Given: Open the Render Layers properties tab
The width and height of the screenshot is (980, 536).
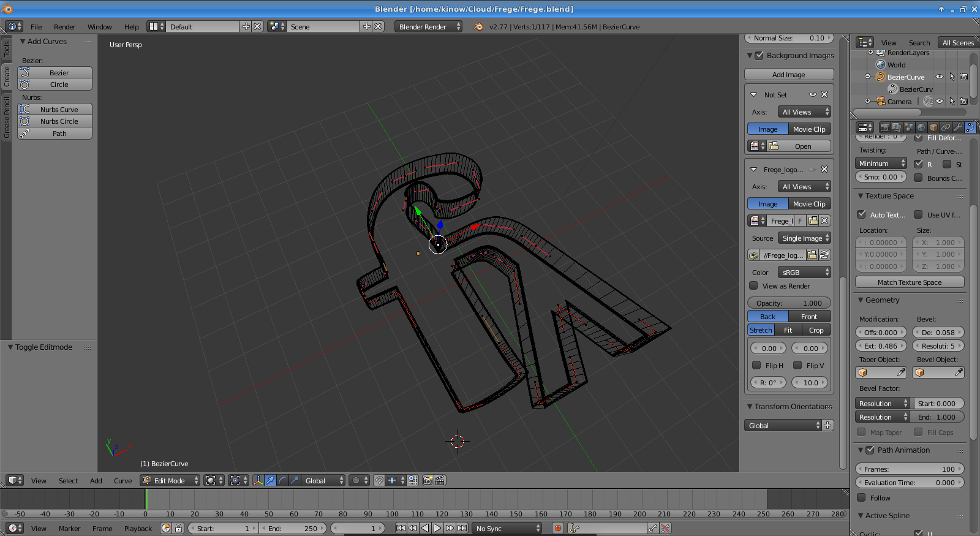Looking at the screenshot, I should click(x=897, y=127).
